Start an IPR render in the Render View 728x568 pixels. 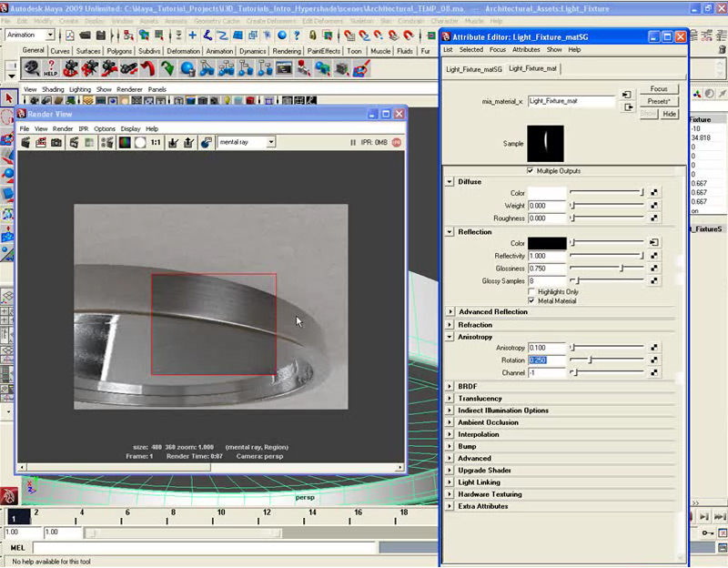tap(41, 143)
